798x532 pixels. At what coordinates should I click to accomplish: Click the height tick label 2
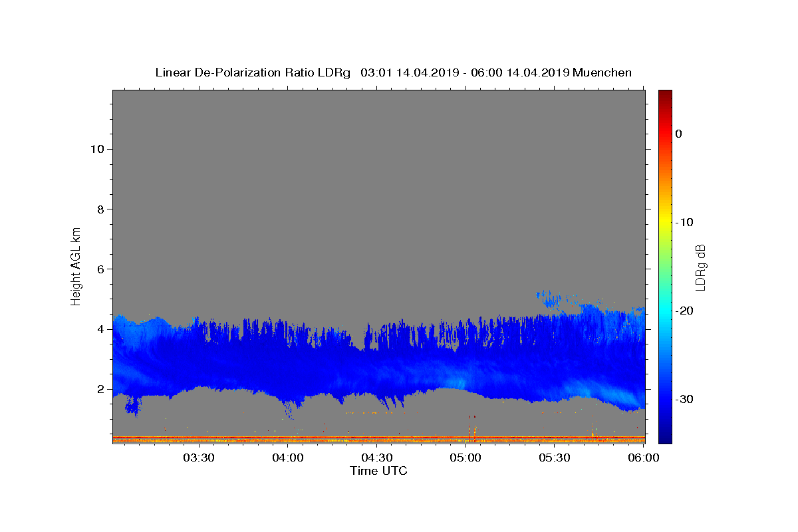100,389
